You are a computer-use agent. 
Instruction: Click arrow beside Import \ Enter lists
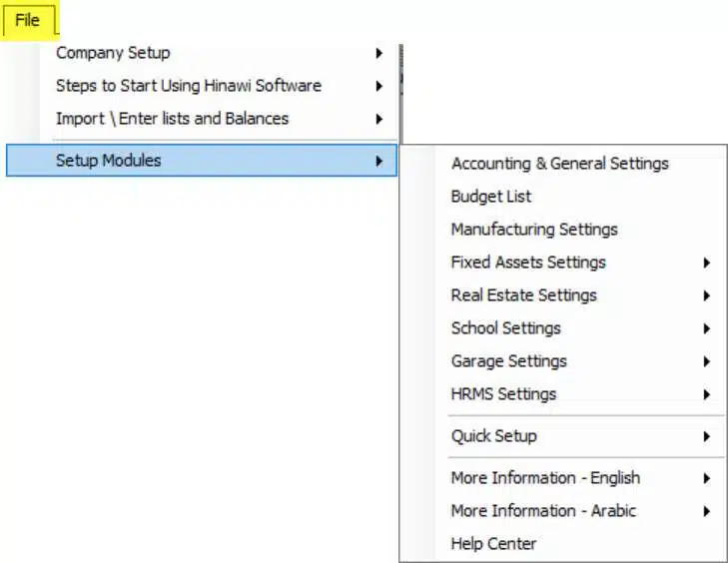[379, 119]
